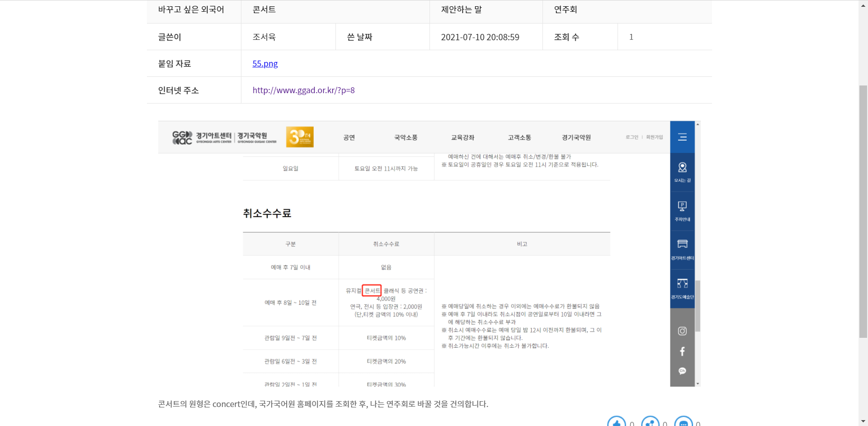Like the post with thumbs-up icon
Image resolution: width=868 pixels, height=426 pixels.
[617, 422]
